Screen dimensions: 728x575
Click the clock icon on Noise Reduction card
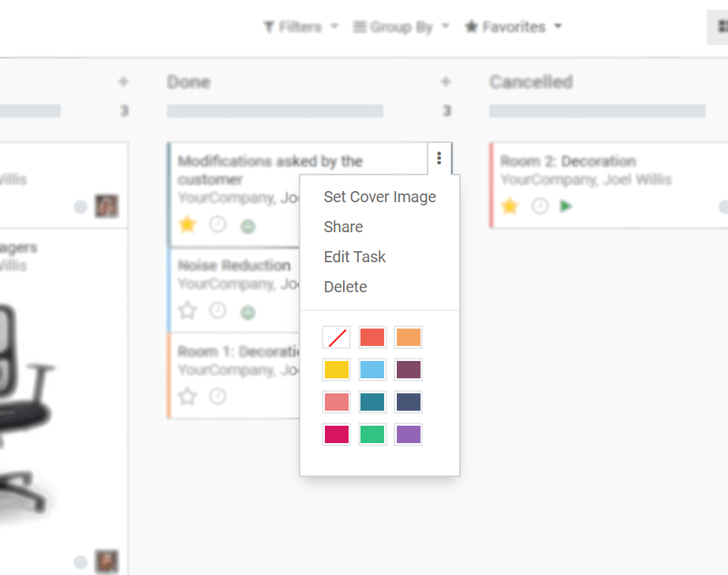pos(217,310)
